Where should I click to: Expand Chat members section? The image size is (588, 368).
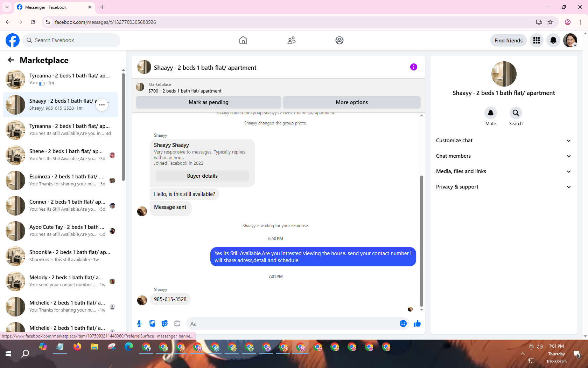tap(504, 156)
